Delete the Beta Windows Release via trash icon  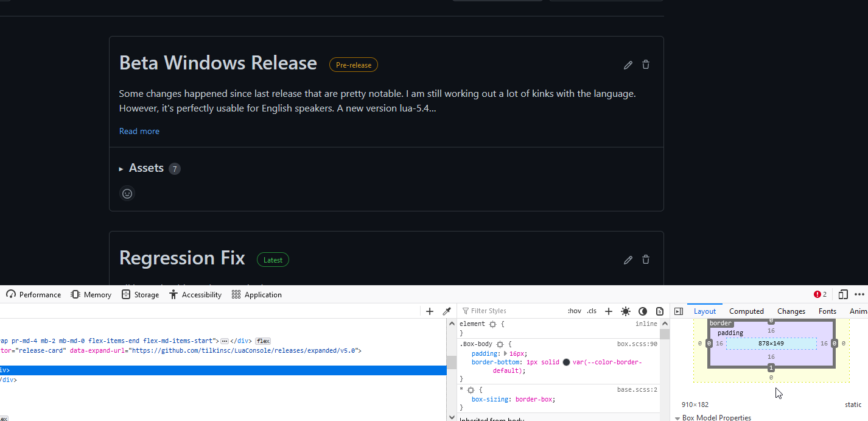646,65
